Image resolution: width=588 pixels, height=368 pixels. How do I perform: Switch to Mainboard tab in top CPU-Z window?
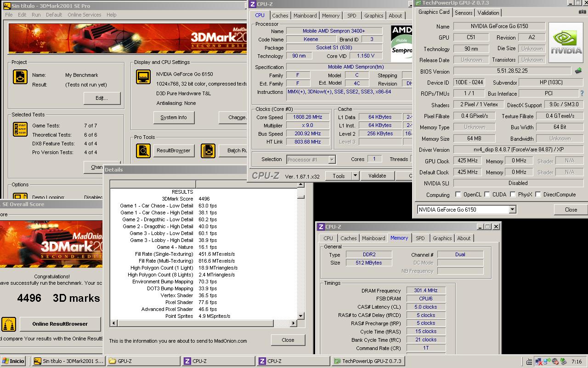[305, 16]
